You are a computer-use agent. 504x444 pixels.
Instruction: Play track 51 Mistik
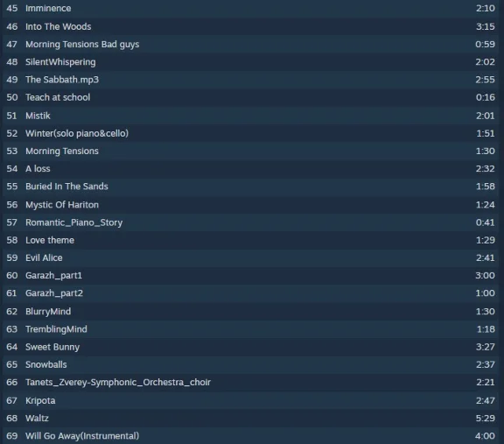[250, 116]
